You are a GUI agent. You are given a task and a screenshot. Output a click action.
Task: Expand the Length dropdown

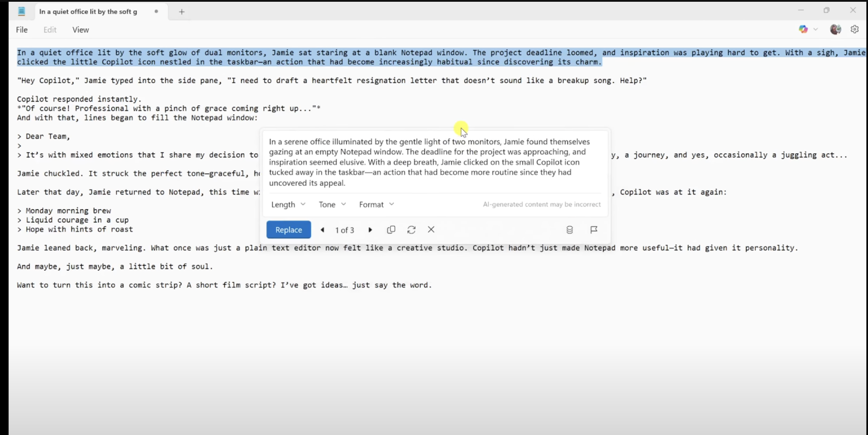pyautogui.click(x=288, y=204)
